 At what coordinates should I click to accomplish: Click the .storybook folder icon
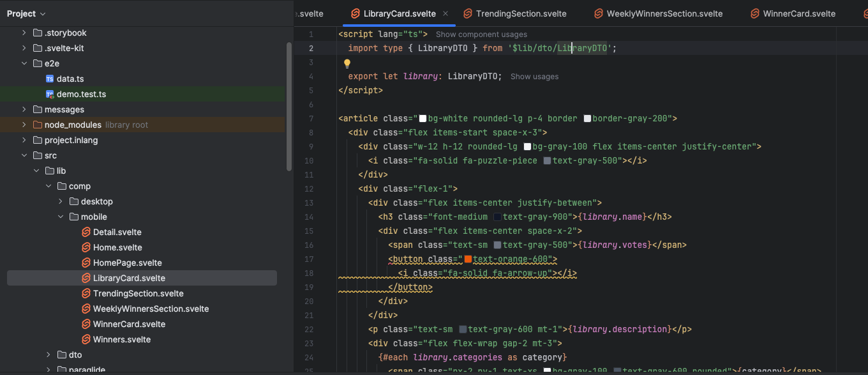pyautogui.click(x=38, y=33)
